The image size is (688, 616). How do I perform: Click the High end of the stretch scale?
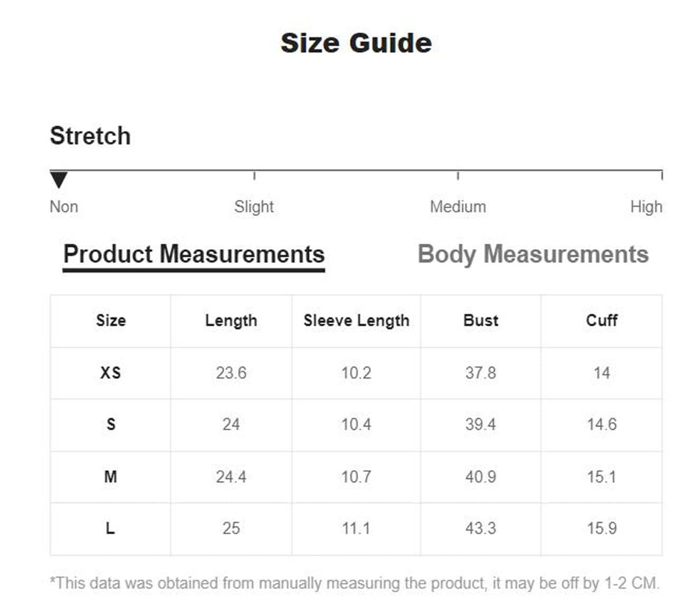click(x=662, y=175)
